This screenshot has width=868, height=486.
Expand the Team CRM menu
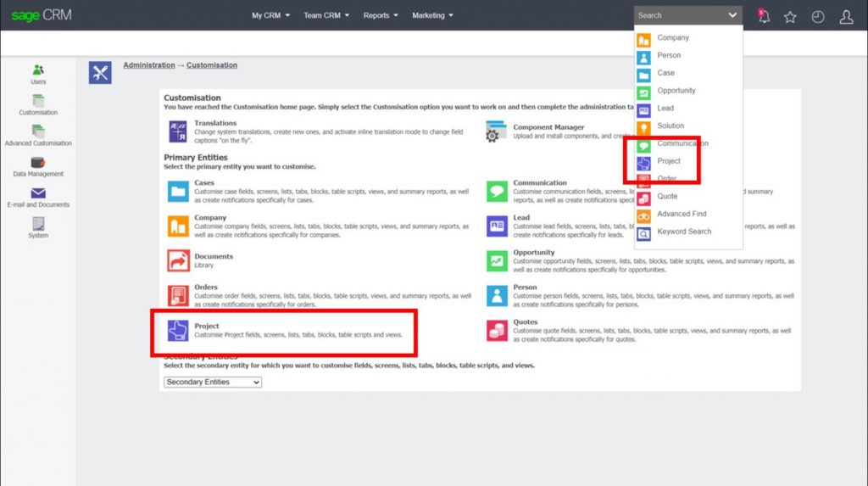[326, 15]
